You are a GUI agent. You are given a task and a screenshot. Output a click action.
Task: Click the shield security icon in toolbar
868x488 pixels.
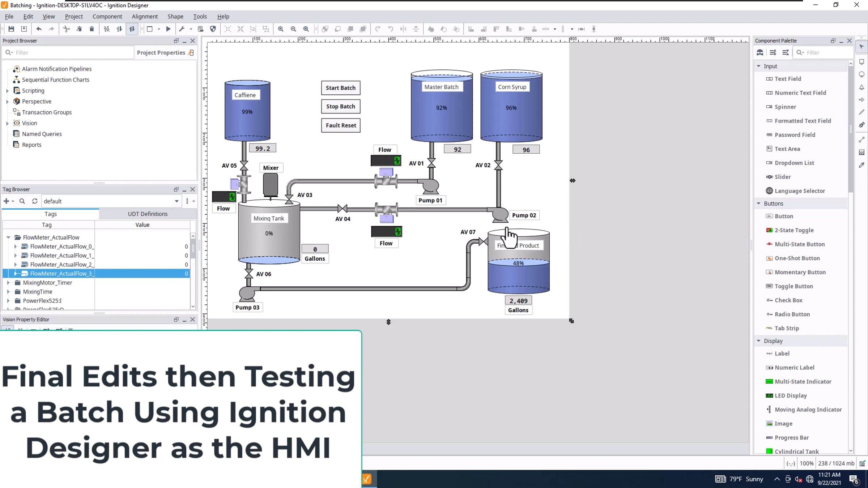point(213,29)
